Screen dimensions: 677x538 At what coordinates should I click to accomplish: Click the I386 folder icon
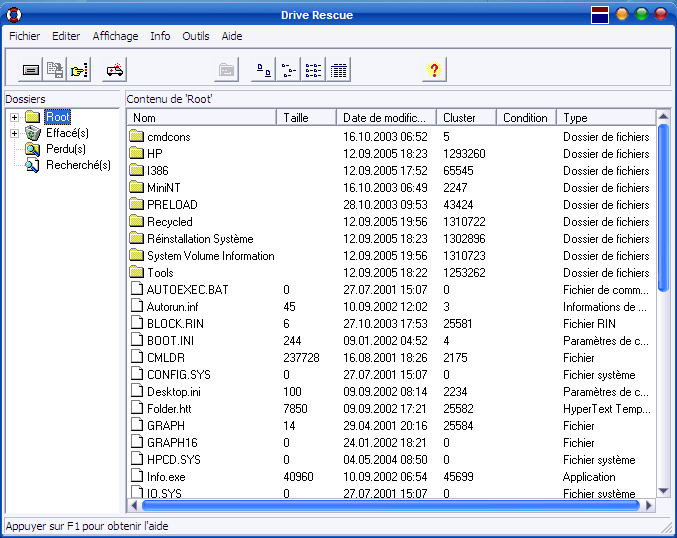(136, 171)
